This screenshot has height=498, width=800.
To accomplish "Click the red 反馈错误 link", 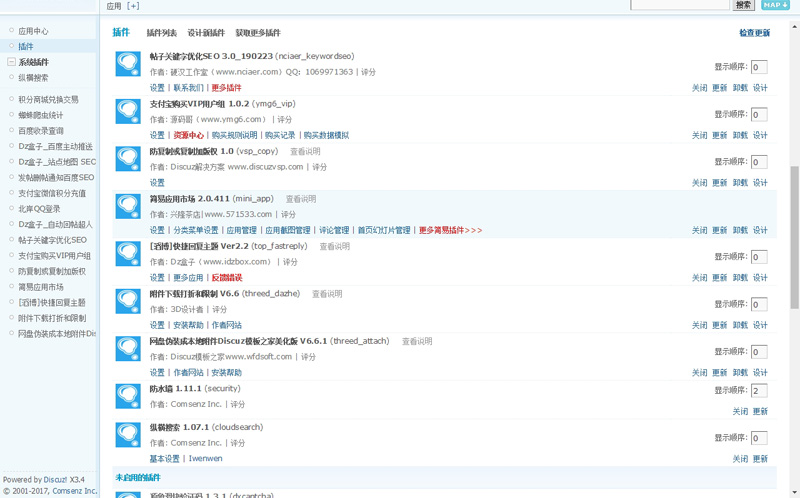I will [x=227, y=278].
